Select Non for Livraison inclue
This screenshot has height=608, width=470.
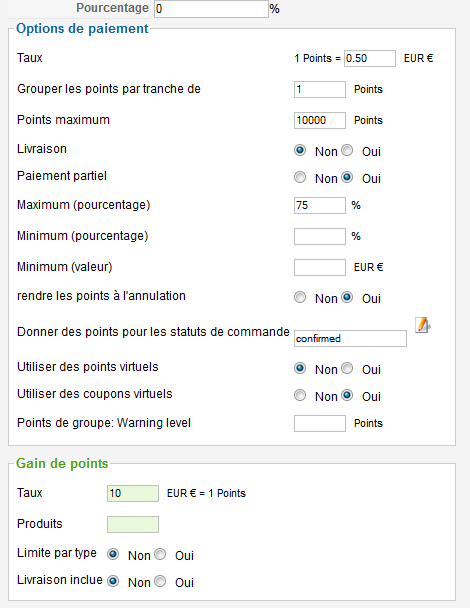pos(113,581)
